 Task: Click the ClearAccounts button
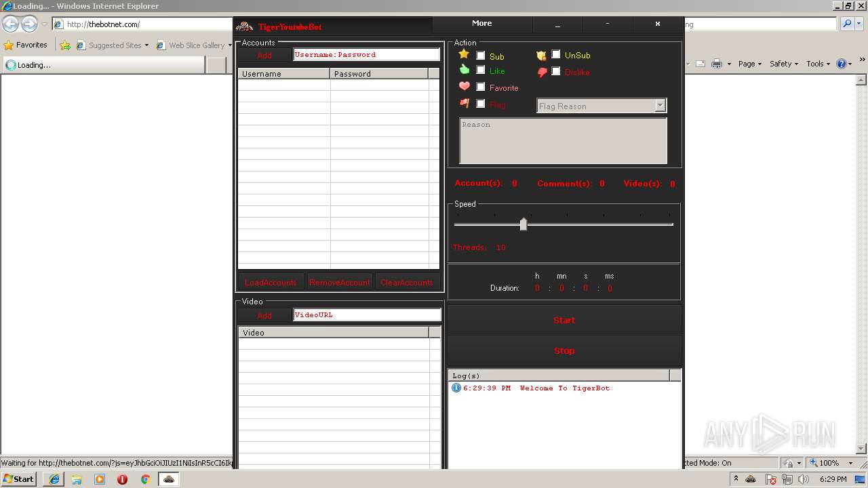pos(406,282)
